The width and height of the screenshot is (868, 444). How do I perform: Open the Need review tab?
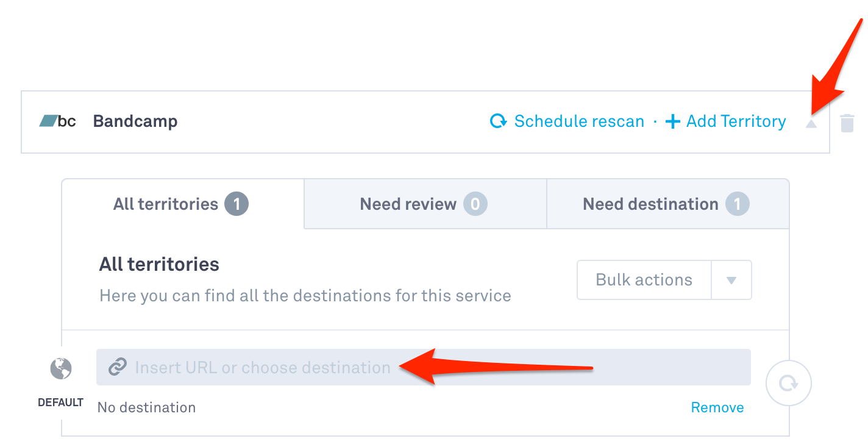pyautogui.click(x=425, y=204)
